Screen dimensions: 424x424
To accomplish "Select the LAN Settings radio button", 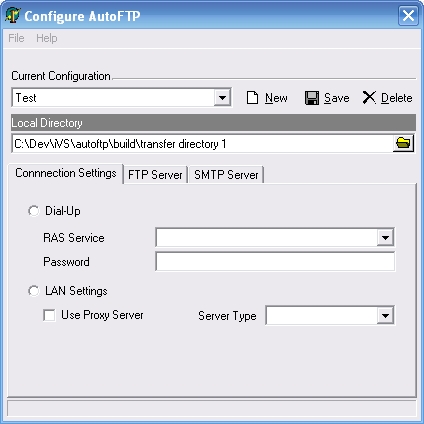I will (x=33, y=291).
